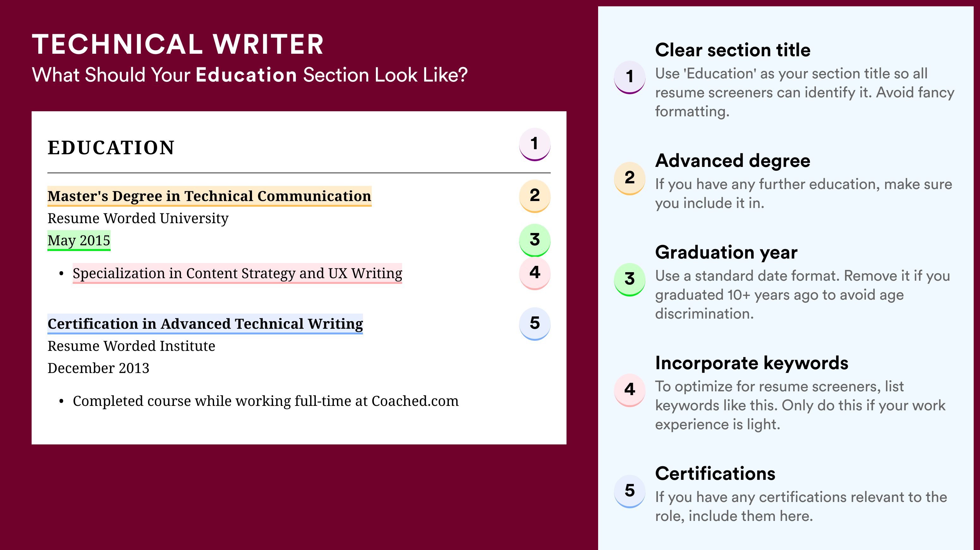Click the number 5 badge next to Certifications
Screen dimensions: 980x550
click(630, 491)
